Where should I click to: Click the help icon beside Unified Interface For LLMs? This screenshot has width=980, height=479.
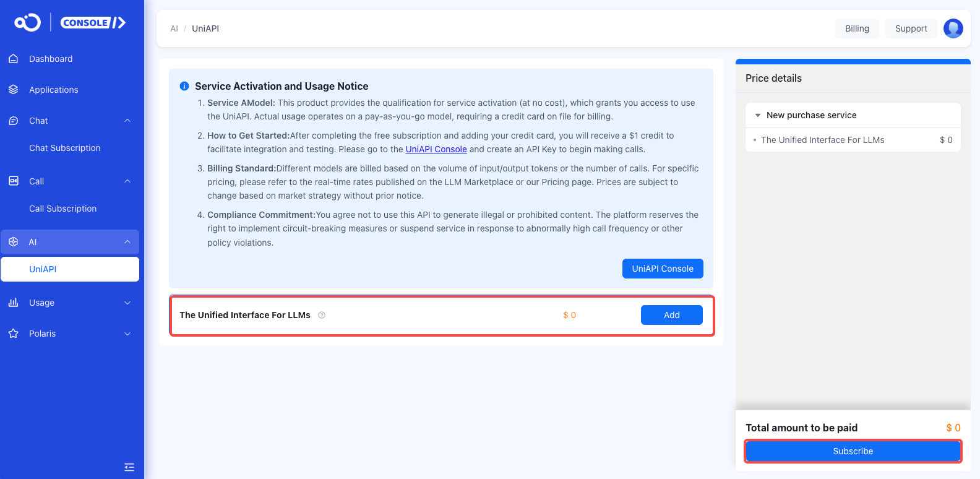322,315
